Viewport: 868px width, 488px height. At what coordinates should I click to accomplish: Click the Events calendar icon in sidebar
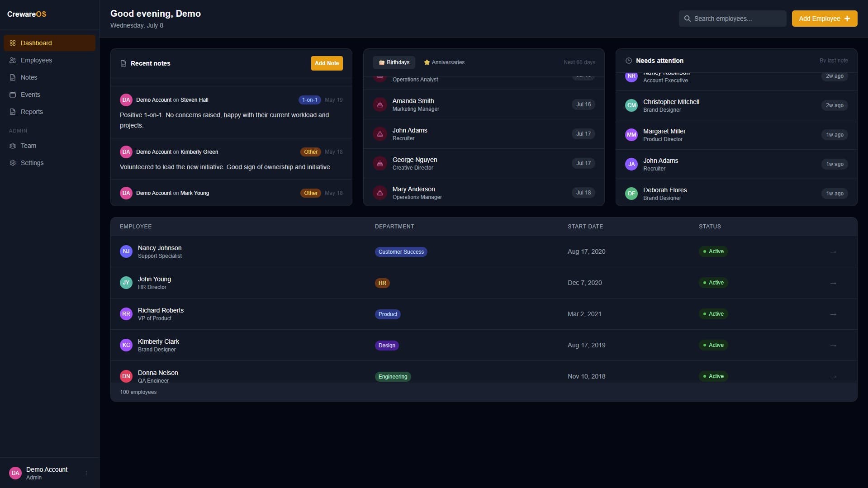pyautogui.click(x=13, y=95)
